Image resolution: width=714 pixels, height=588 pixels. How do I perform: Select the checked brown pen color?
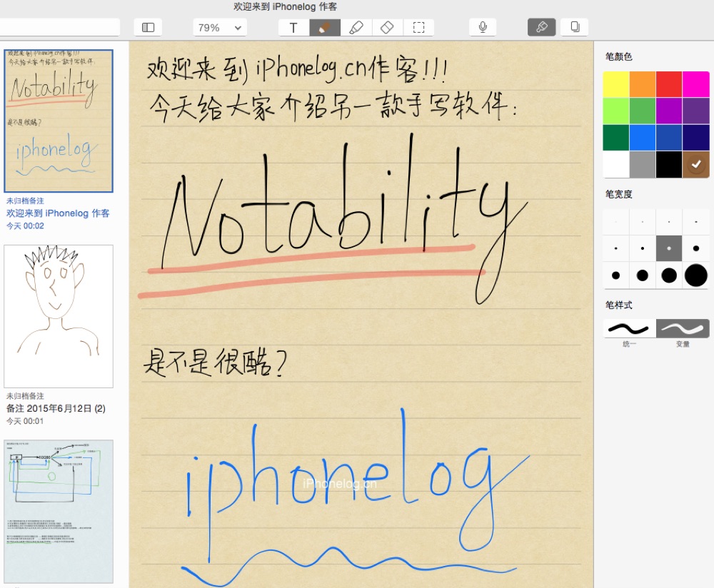(695, 164)
